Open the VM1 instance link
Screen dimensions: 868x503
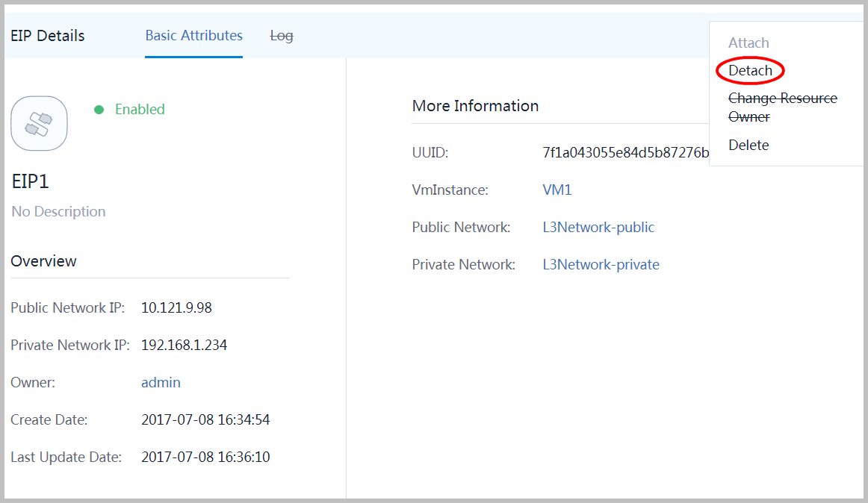point(557,190)
